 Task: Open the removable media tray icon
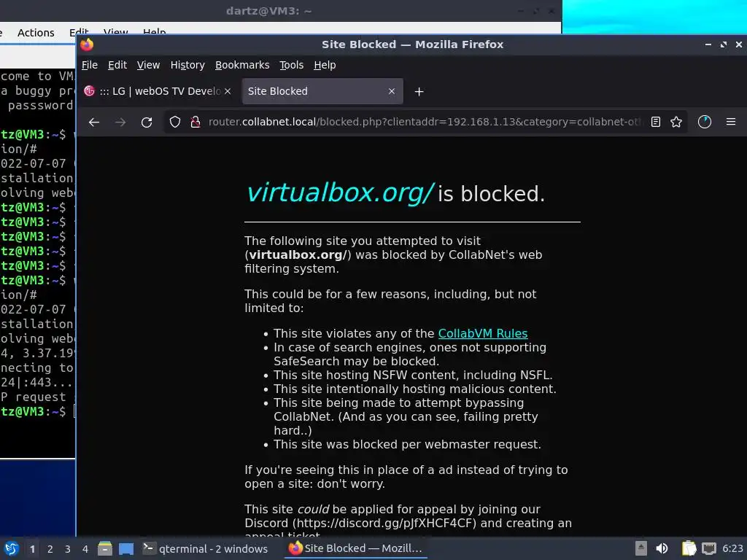point(641,548)
